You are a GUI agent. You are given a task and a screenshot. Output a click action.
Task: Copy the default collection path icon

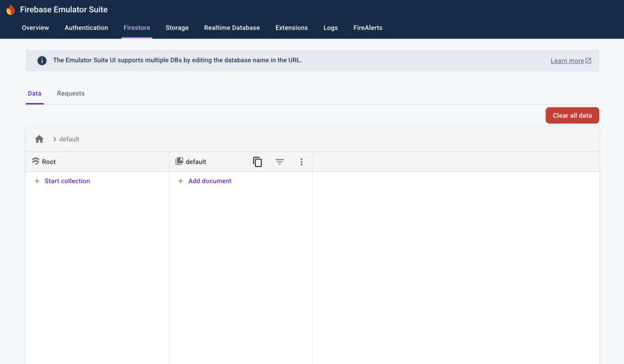pos(257,162)
